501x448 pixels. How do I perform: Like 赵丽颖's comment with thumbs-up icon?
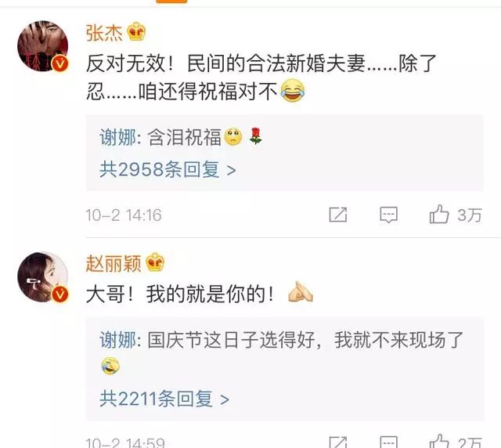pyautogui.click(x=439, y=443)
